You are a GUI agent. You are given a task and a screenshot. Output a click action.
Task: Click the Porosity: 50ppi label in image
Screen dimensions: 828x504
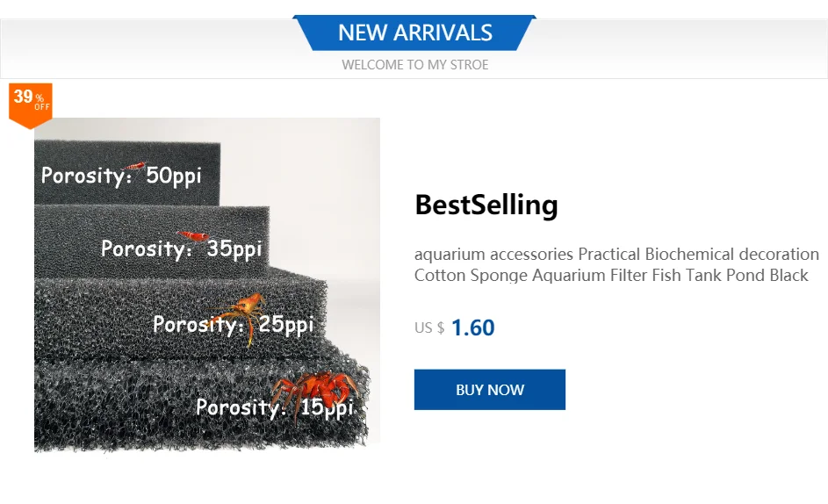click(121, 176)
